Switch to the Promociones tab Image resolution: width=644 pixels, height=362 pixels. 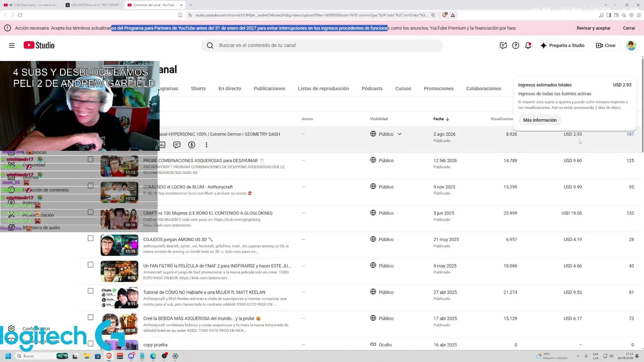click(438, 88)
